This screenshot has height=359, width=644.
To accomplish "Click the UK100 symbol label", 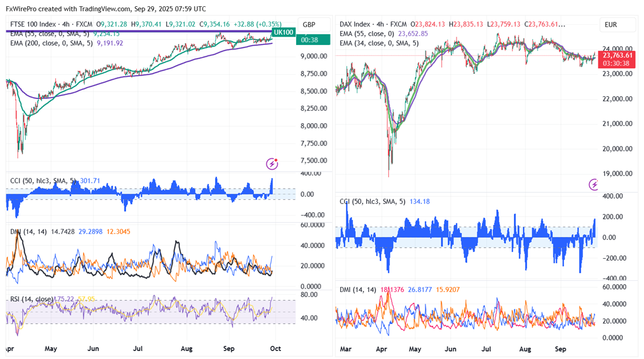I will [283, 33].
